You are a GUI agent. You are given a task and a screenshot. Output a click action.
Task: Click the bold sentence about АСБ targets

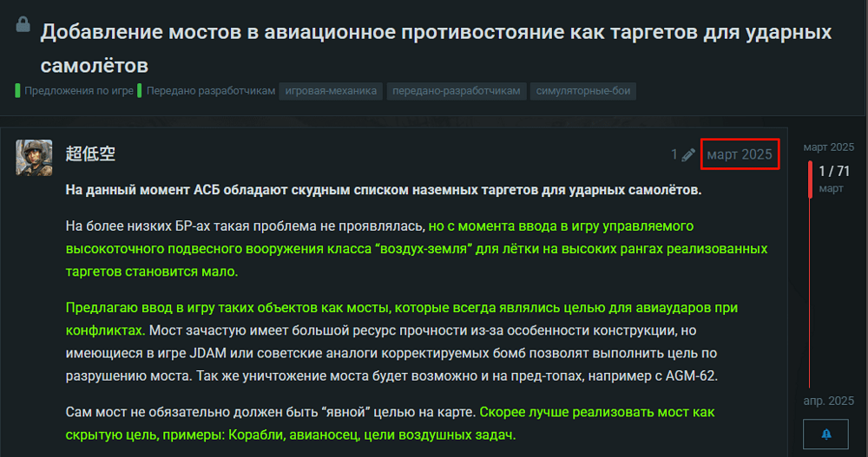383,190
